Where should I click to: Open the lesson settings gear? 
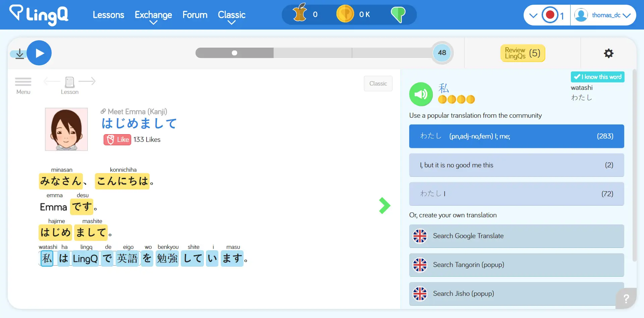tap(609, 53)
